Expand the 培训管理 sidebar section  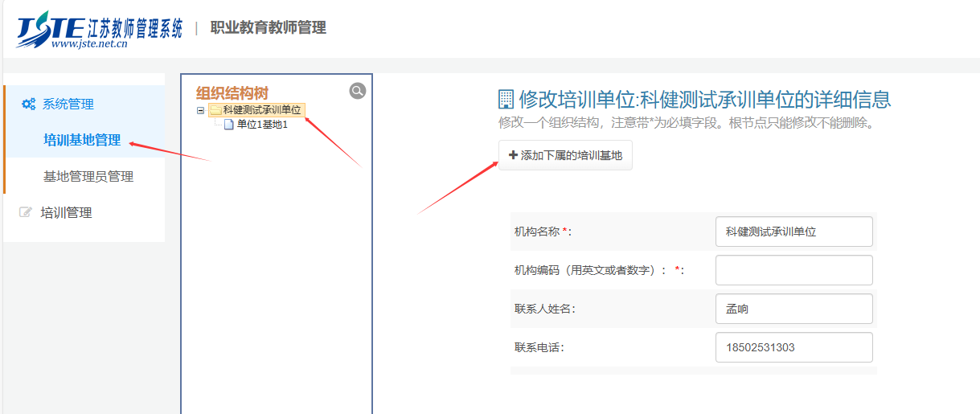67,213
